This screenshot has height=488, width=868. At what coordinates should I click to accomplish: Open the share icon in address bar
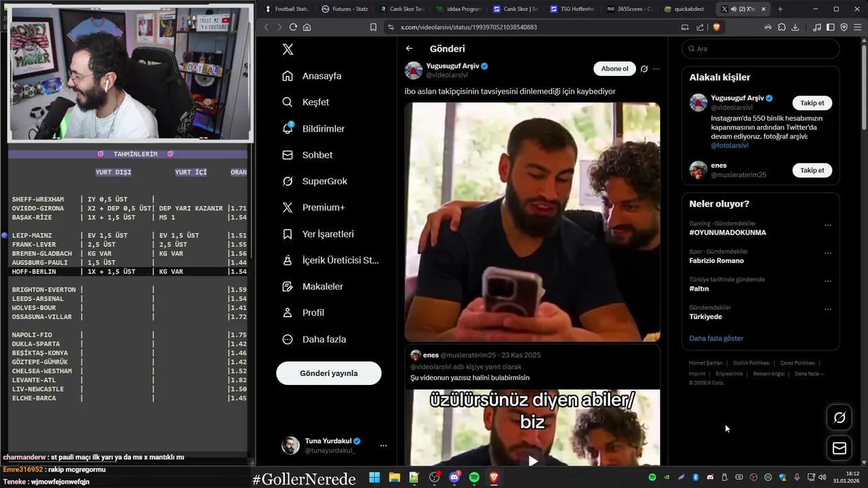coord(700,27)
